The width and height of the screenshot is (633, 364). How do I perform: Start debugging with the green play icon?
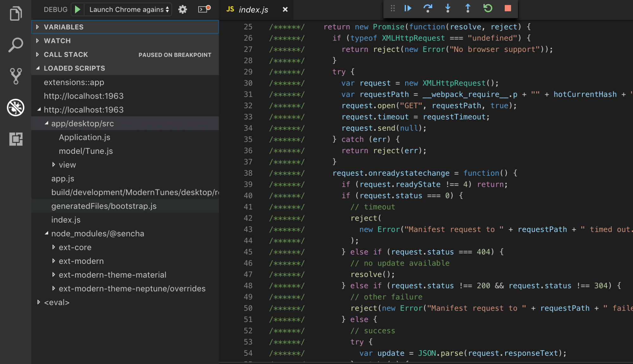[x=77, y=9]
